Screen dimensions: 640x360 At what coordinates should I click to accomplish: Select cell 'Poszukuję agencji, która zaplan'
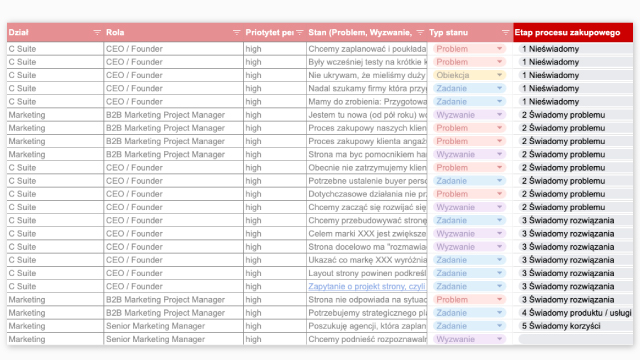[x=367, y=326]
